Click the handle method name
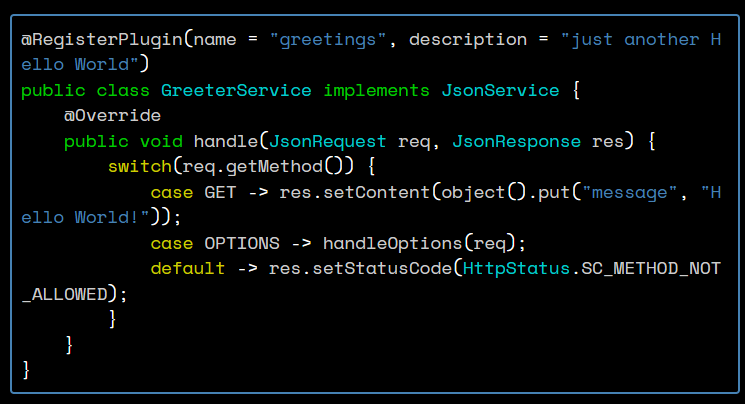745x404 pixels. [226, 142]
